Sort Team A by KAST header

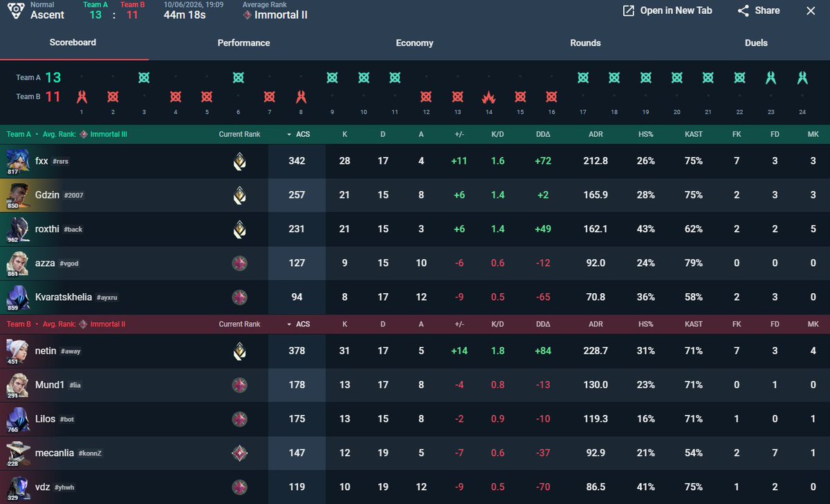point(694,134)
